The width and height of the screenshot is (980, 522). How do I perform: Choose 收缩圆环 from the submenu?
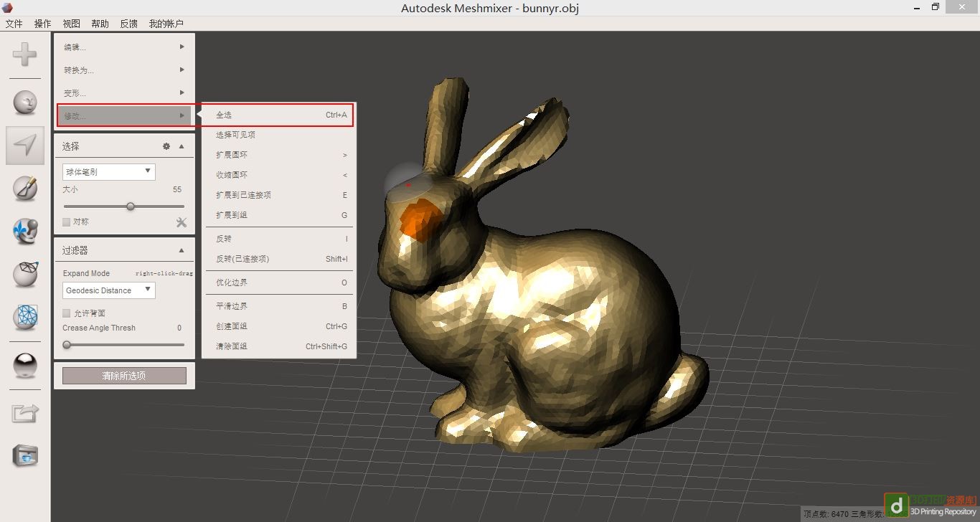point(281,175)
